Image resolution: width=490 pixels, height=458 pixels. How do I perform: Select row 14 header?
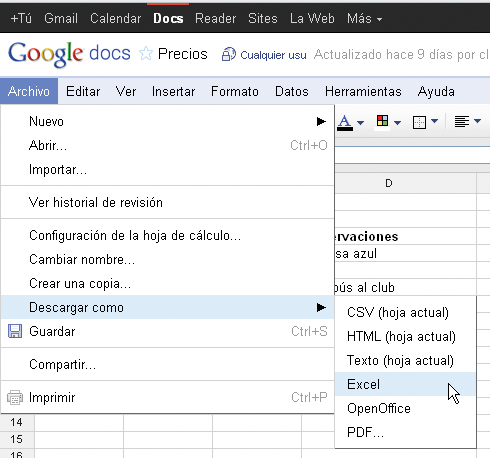pyautogui.click(x=17, y=422)
